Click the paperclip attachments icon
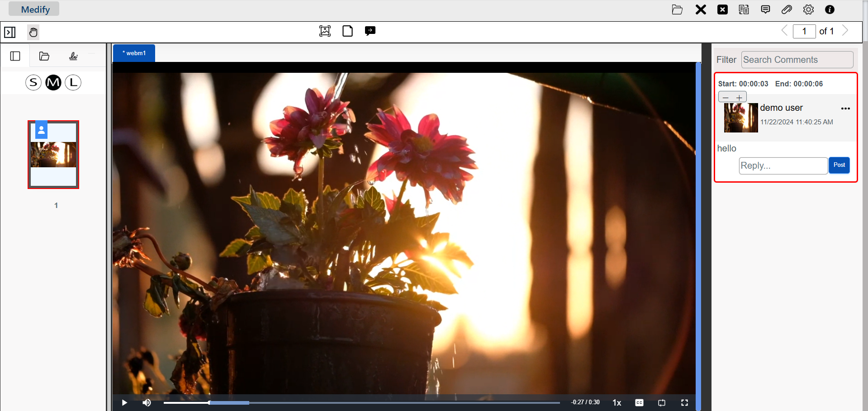 (787, 9)
